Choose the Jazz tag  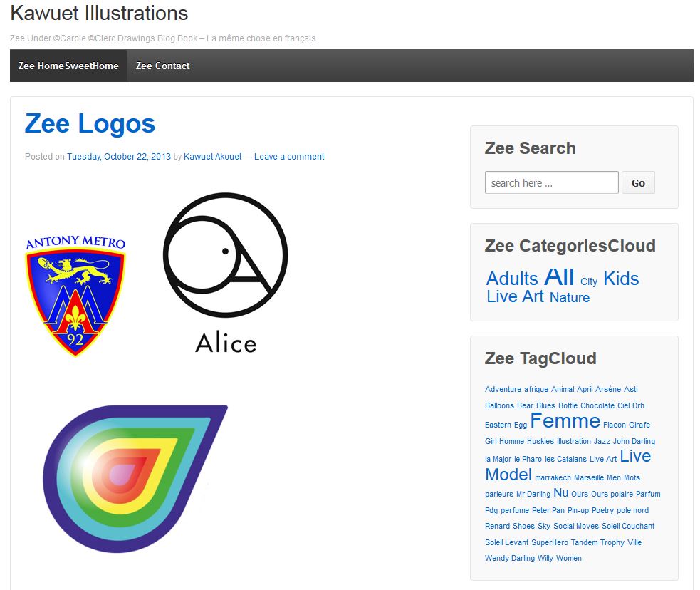(602, 441)
